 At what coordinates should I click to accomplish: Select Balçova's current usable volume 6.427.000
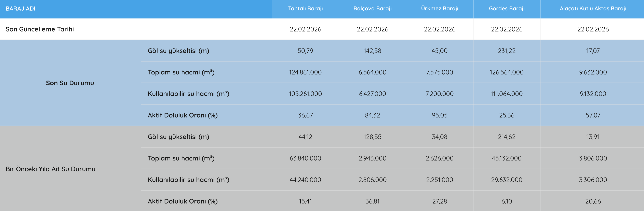372,94
